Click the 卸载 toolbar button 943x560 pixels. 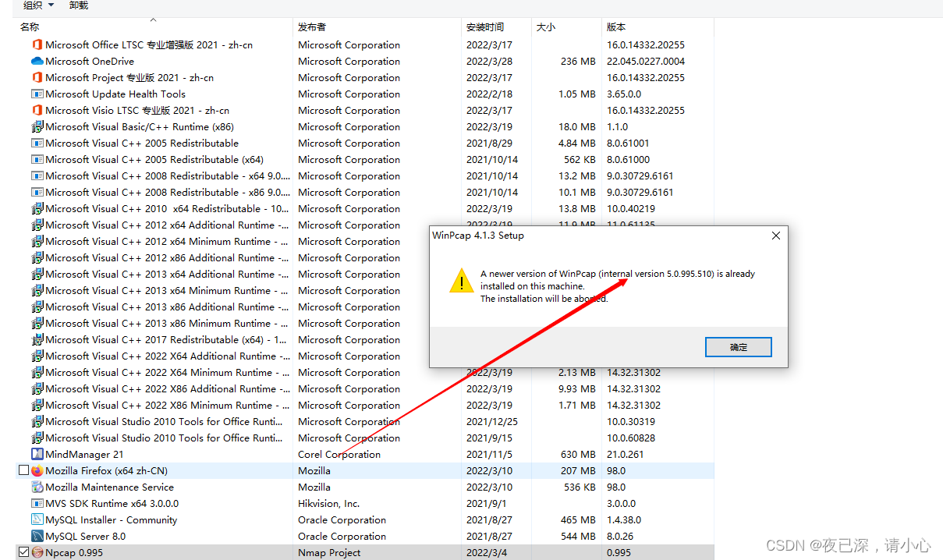79,5
